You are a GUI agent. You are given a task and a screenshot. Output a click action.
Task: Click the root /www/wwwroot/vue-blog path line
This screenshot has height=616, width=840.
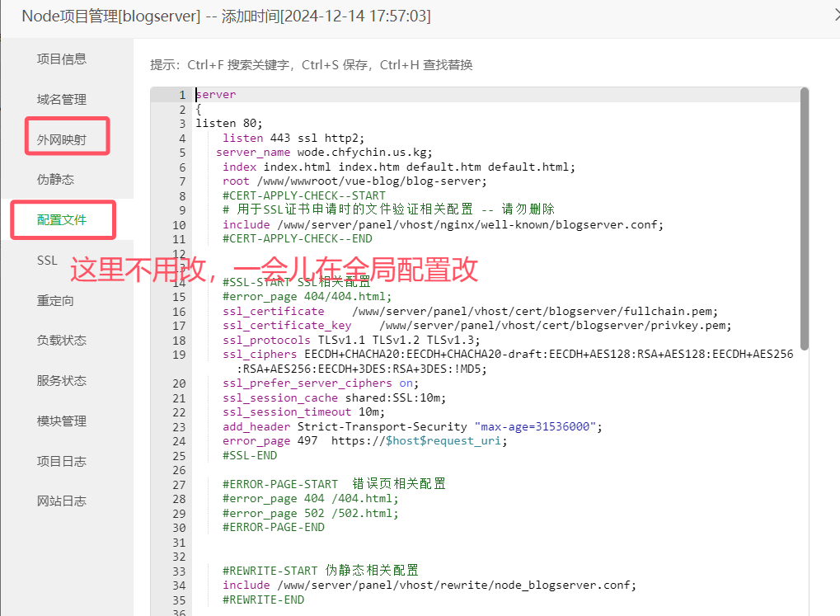coord(354,181)
